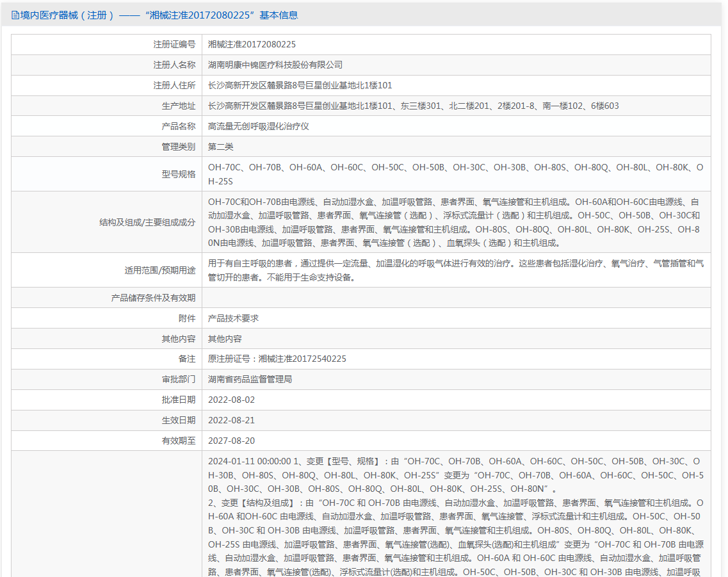This screenshot has width=728, height=577.
Task: Click the label 审批部门
Action: pos(179,379)
